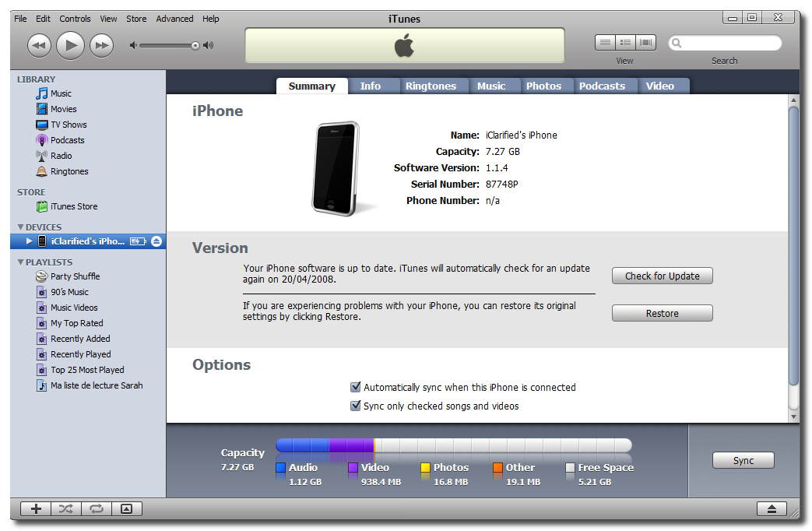Select iClarified's iPhone device in sidebar
The height and width of the screenshot is (531, 812).
(88, 241)
